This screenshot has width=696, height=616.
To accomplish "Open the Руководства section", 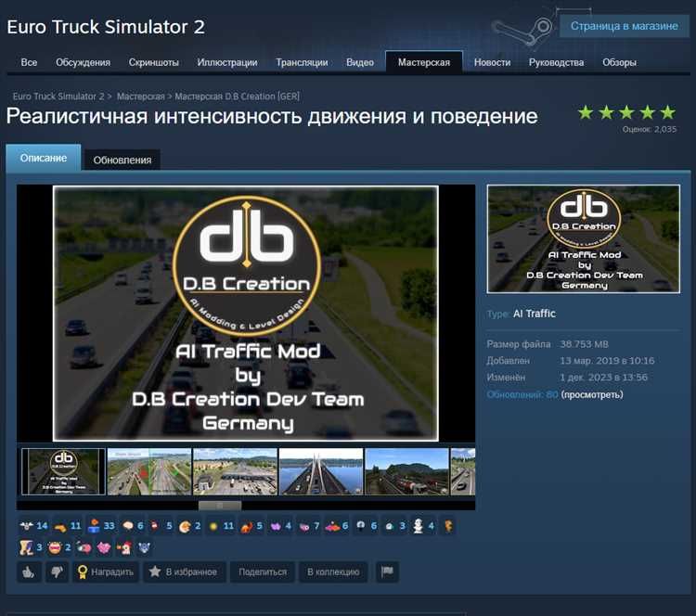I will click(x=556, y=62).
